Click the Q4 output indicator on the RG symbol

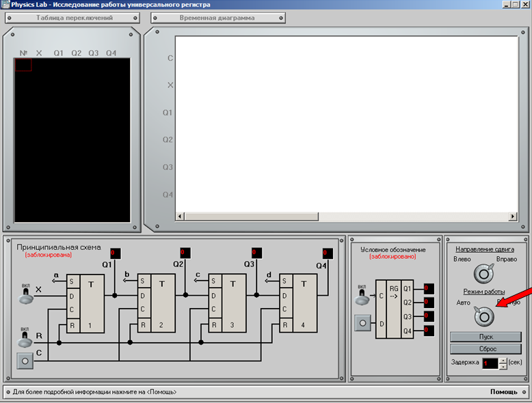point(429,331)
